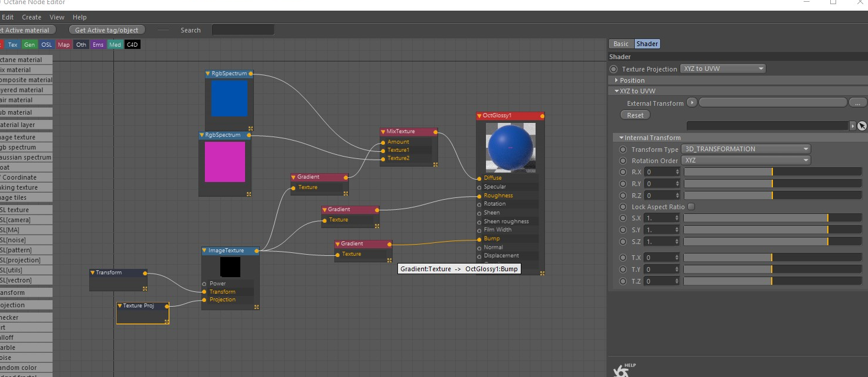
Task: Open the Edit menu
Action: (8, 17)
